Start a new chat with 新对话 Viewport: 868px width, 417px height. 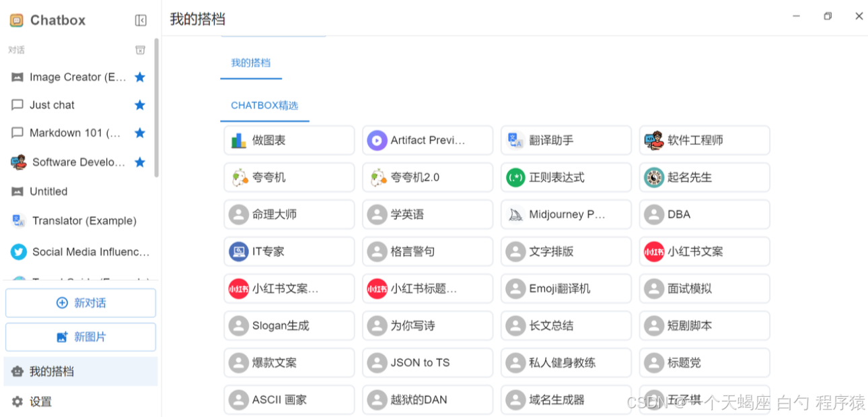[x=81, y=303]
